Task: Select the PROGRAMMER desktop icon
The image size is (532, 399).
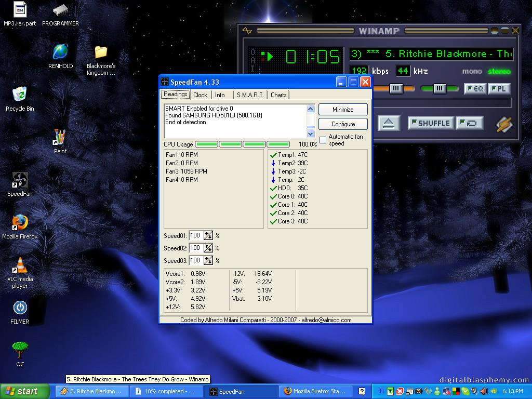Action: point(60,14)
